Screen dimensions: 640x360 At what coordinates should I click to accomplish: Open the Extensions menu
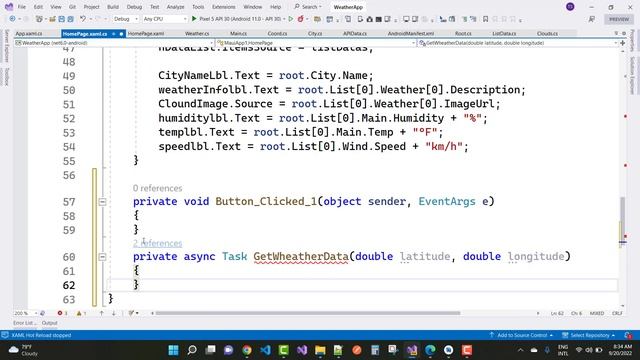pos(224,7)
